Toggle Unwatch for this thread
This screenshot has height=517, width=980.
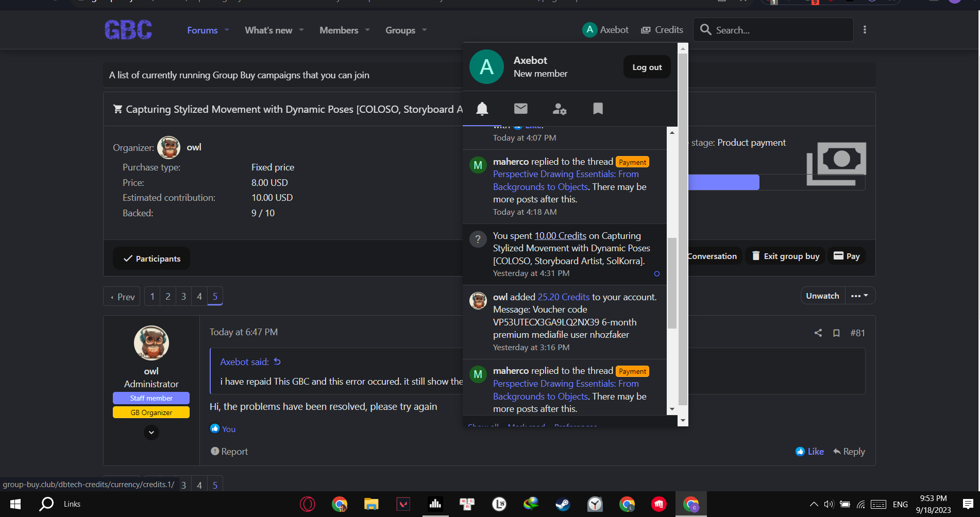click(x=822, y=296)
